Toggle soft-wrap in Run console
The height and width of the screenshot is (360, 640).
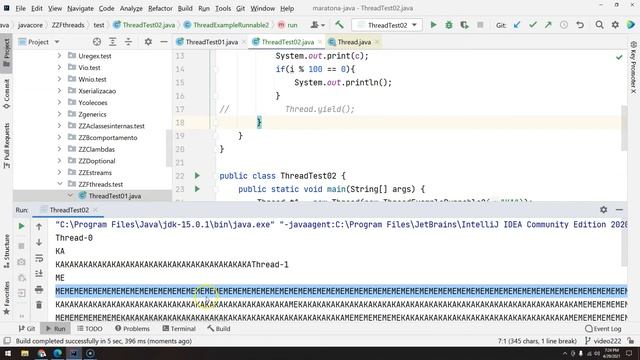click(x=39, y=258)
